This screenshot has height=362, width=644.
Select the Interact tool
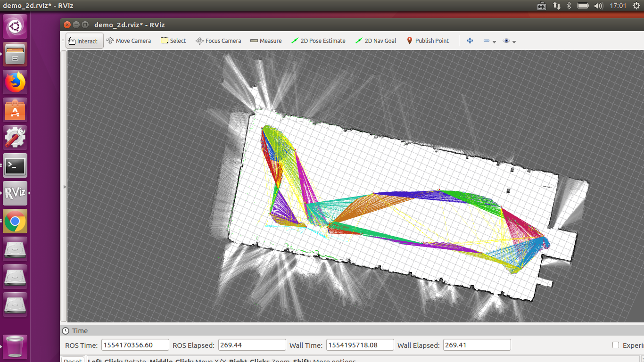point(84,41)
